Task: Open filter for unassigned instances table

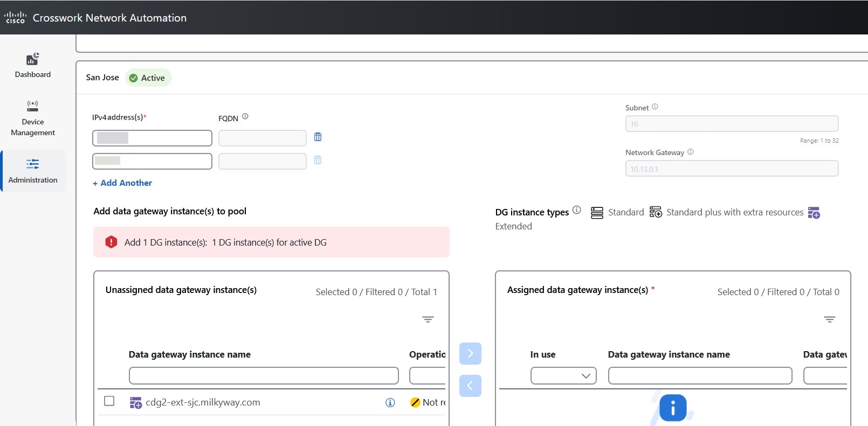Action: 428,319
